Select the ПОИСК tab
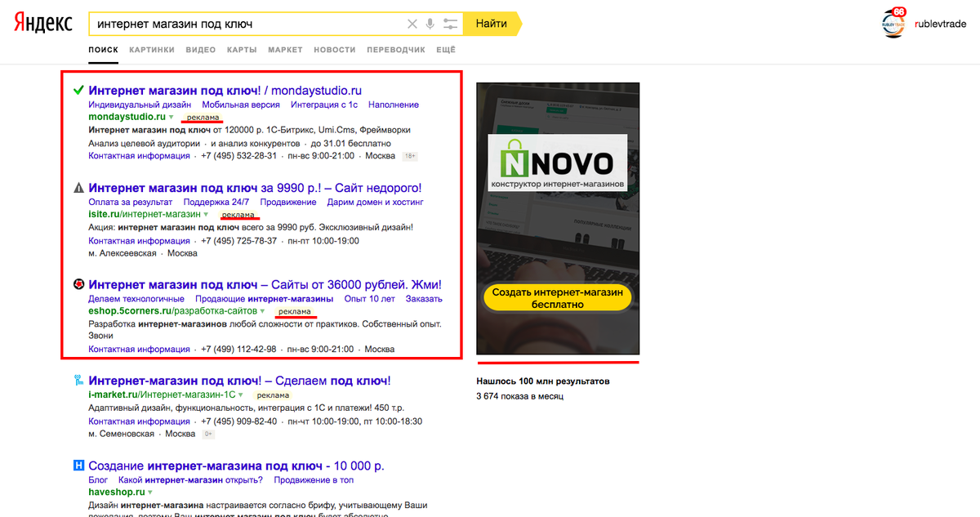 tap(104, 50)
